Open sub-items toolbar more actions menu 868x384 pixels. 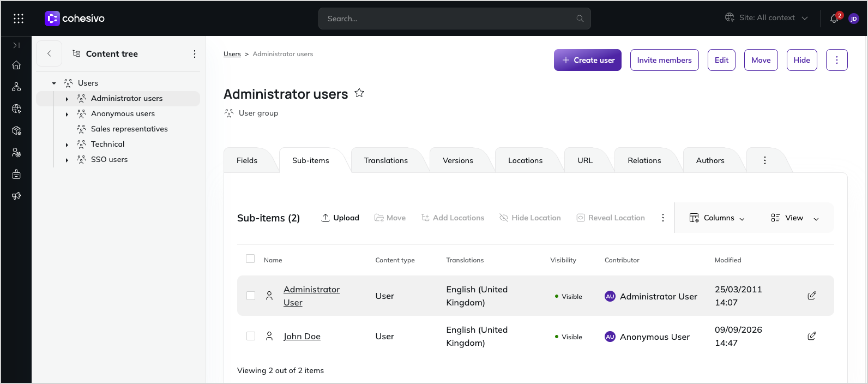(x=663, y=218)
